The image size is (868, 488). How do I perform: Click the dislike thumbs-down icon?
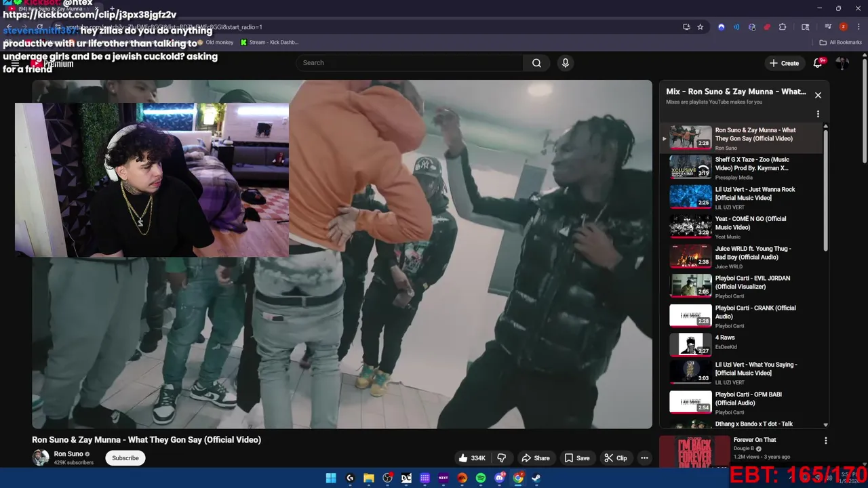tap(502, 458)
